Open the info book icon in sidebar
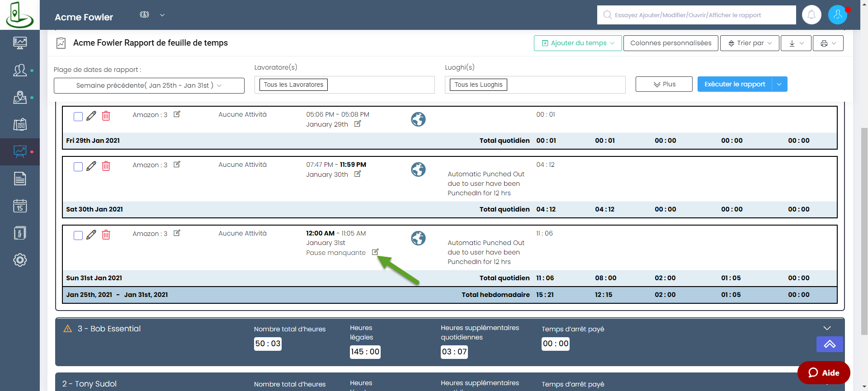 point(20,233)
